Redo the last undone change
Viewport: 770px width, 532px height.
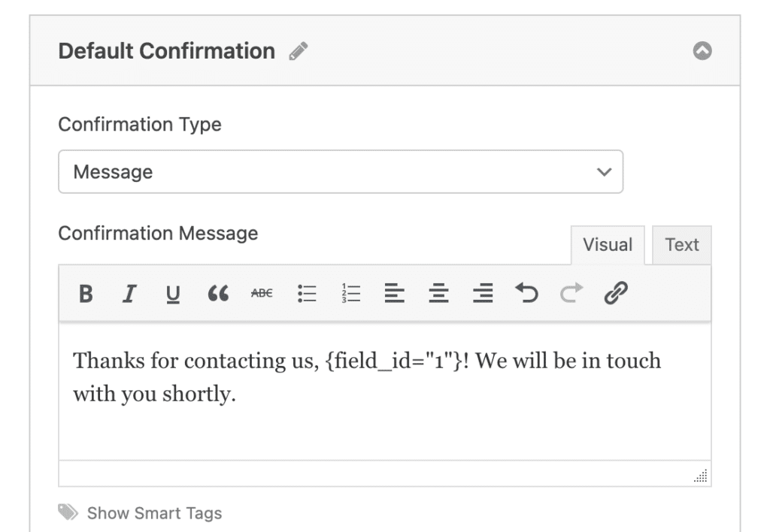571,294
